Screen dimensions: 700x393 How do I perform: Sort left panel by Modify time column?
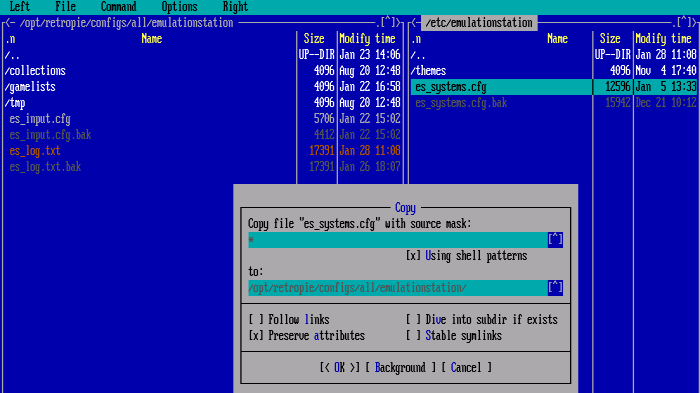pos(367,39)
